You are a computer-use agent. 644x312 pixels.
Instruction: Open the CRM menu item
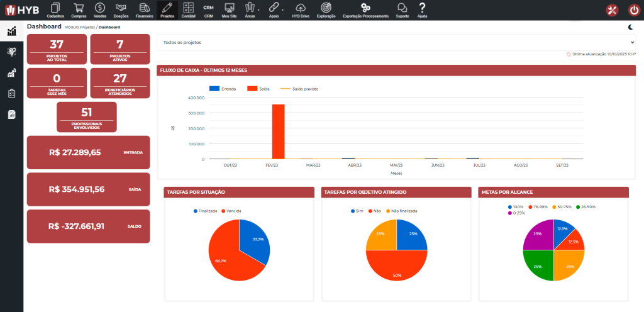(208, 9)
